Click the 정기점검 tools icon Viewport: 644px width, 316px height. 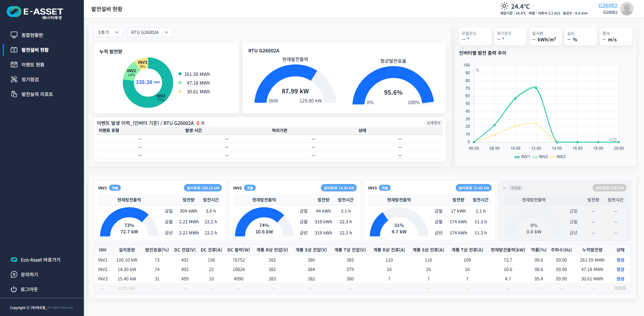pos(14,79)
